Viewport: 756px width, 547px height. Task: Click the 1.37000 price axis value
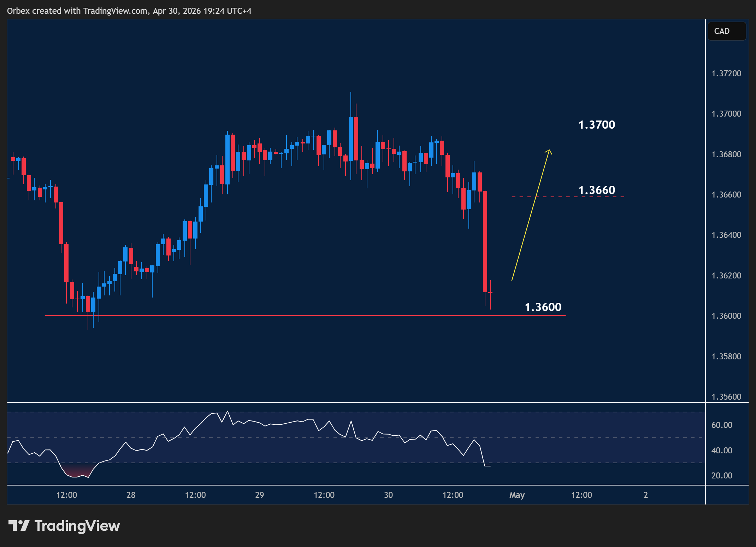(x=726, y=114)
